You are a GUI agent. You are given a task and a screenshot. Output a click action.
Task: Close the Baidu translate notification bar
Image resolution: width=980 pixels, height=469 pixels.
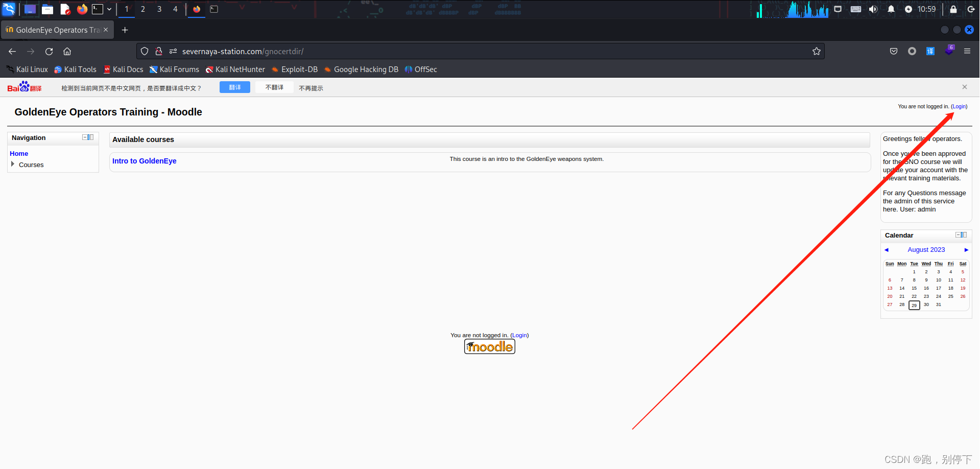[965, 87]
